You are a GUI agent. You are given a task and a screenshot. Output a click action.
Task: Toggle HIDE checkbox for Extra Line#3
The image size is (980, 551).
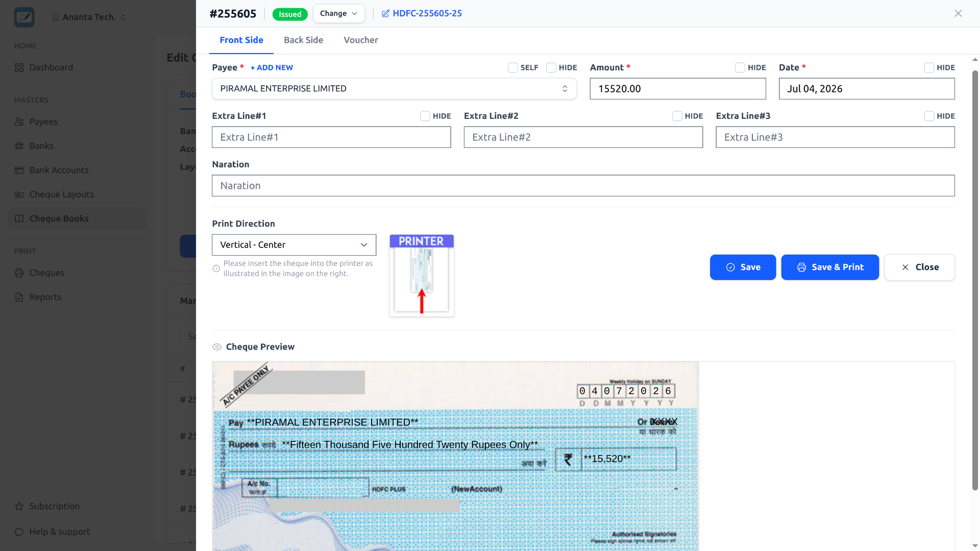929,116
